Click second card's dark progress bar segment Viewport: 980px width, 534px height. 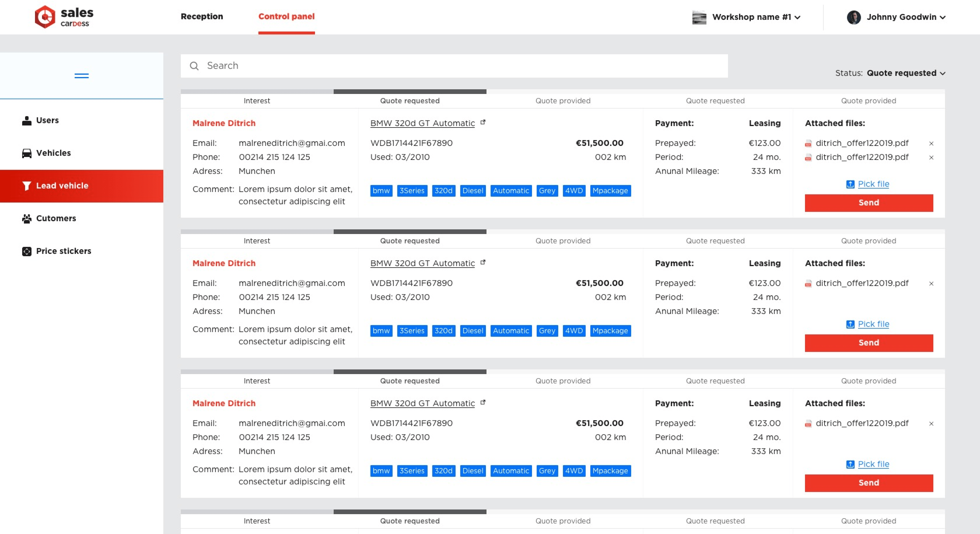pyautogui.click(x=410, y=232)
